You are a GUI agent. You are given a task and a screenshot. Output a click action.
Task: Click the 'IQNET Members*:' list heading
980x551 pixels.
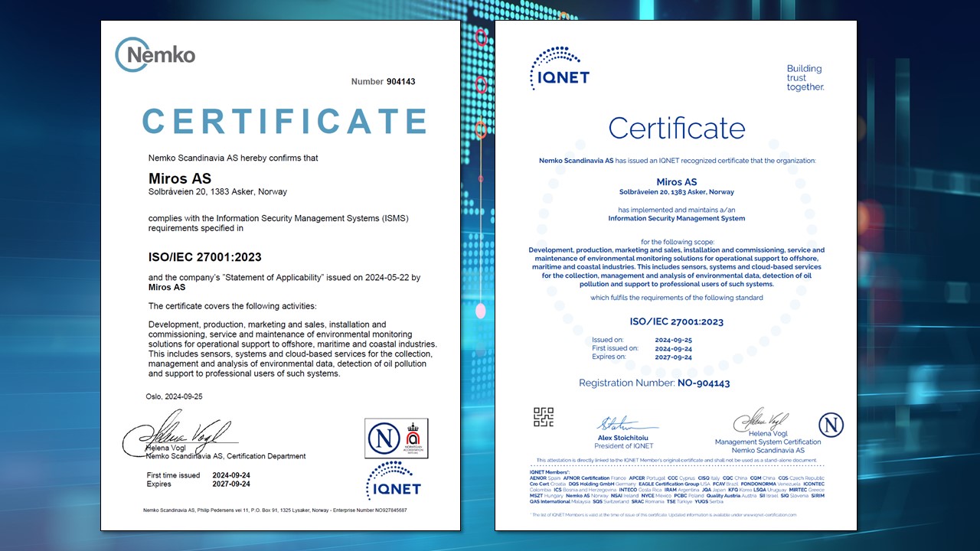550,472
